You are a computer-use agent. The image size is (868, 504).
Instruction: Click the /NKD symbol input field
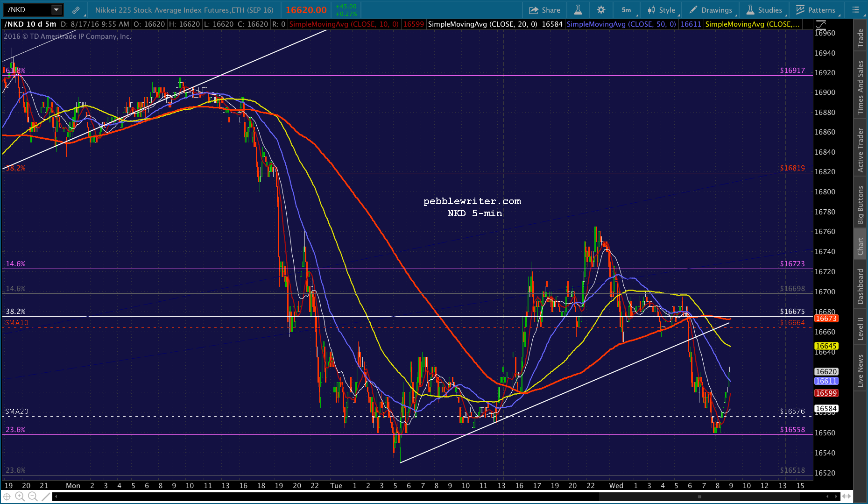27,9
